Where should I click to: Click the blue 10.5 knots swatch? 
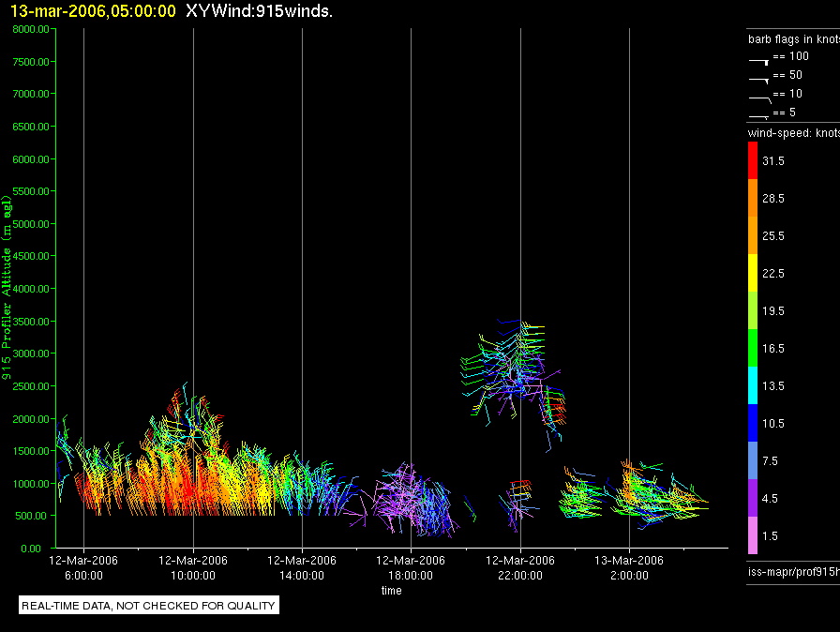[753, 423]
